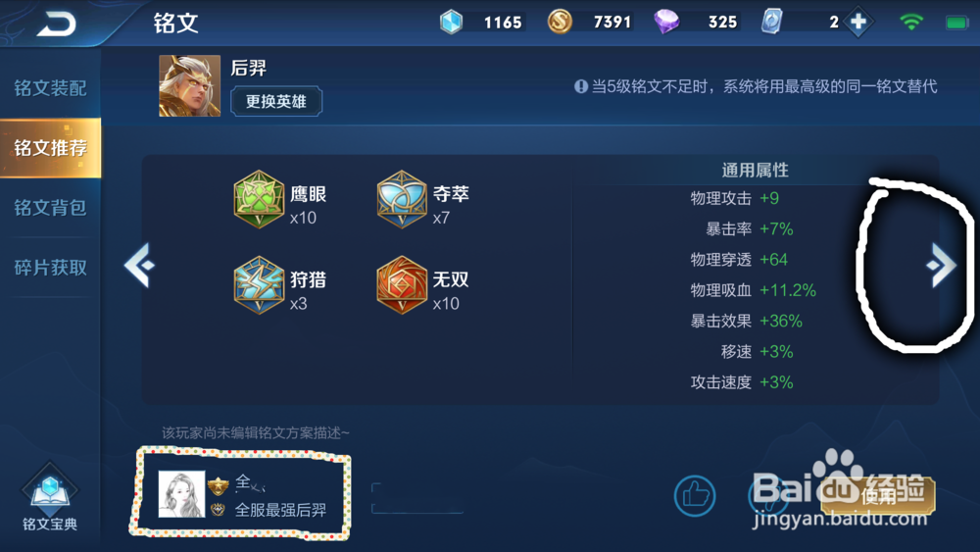Open the 铭文宝典 book icon
Viewport: 980px width, 552px height.
pos(50,489)
